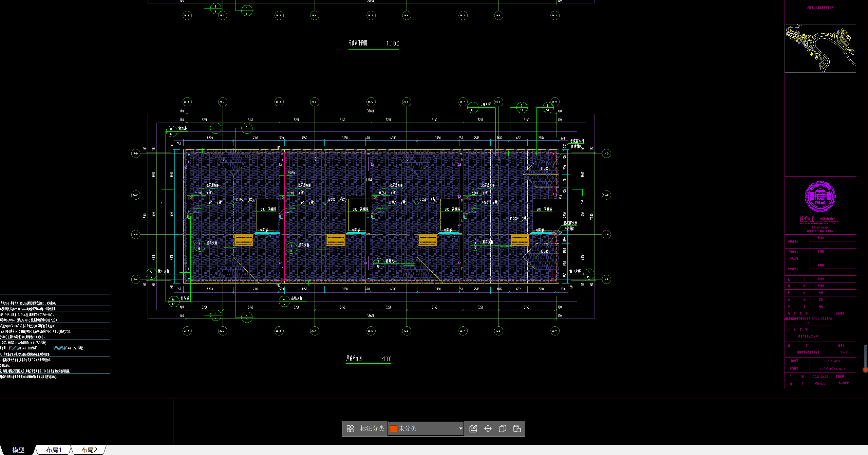Click the 26-D axis bubble on left side
Viewport: 868px width, 455px height.
click(x=135, y=153)
